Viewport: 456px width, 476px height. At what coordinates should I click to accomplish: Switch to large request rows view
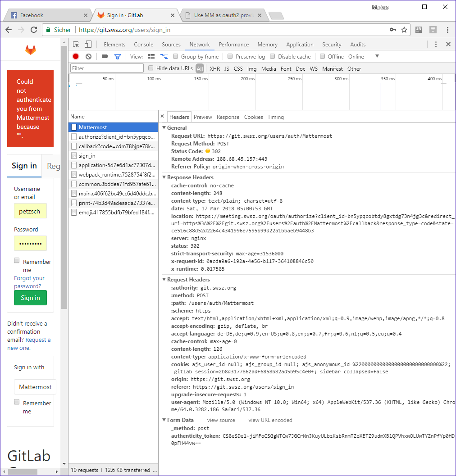(151, 56)
